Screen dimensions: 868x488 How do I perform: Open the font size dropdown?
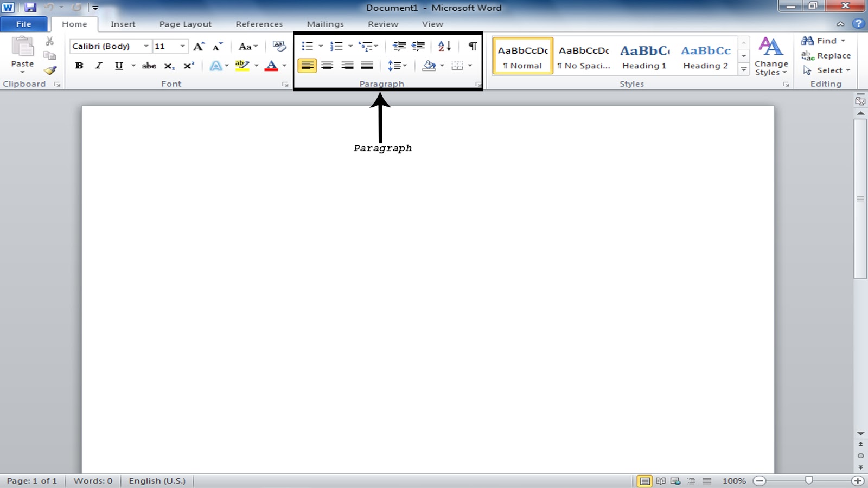182,46
